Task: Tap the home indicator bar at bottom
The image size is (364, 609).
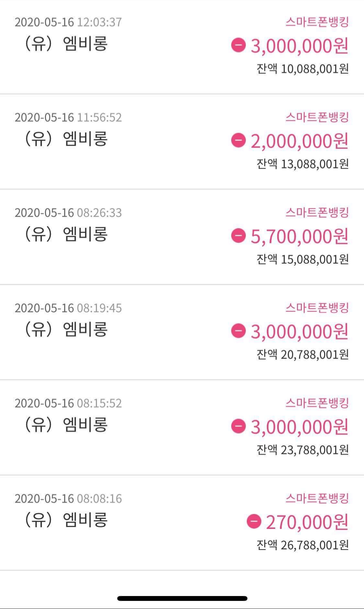Action: click(182, 598)
